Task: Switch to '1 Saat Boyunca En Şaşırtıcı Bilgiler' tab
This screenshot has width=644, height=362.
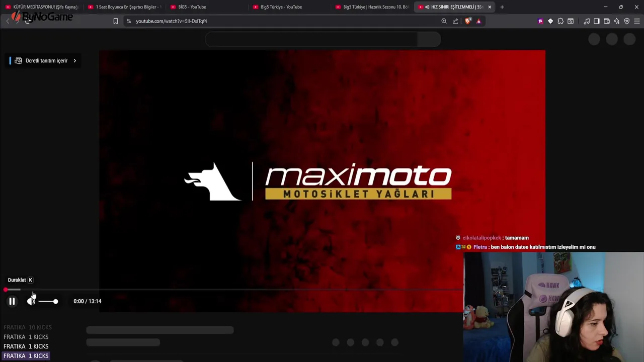Action: coord(124,7)
